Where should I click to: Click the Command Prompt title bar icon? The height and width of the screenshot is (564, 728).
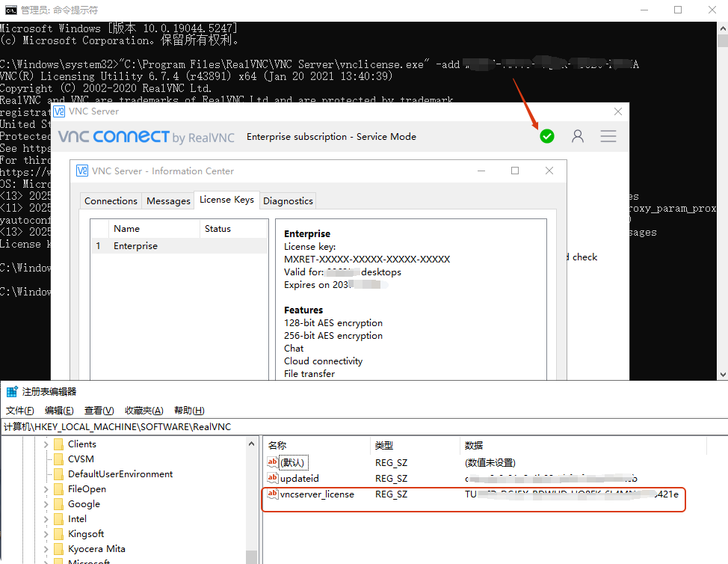[x=10, y=10]
